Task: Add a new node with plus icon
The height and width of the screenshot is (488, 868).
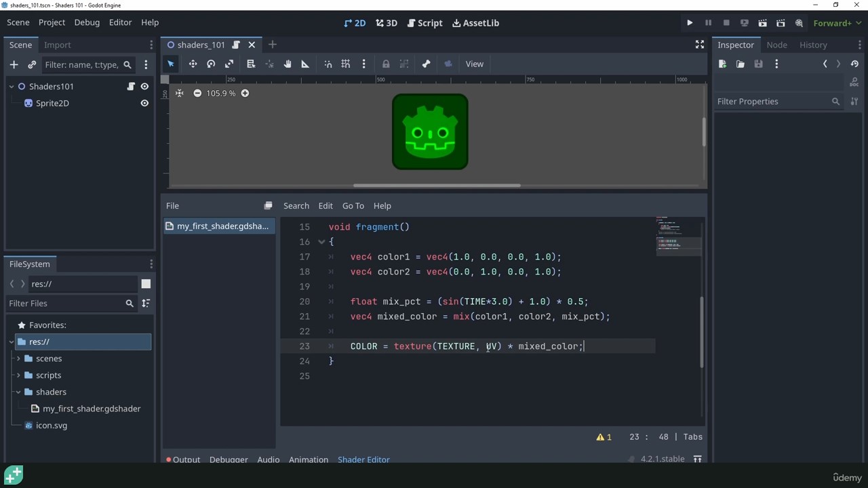Action: [x=14, y=64]
